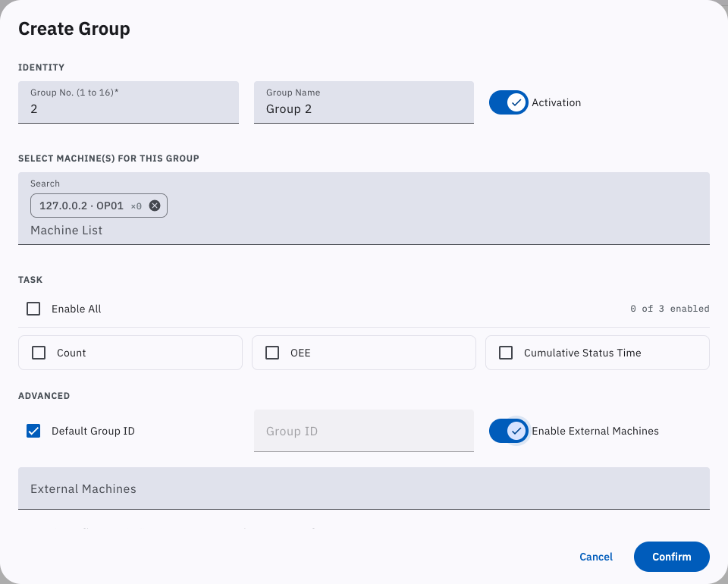The height and width of the screenshot is (584, 728).
Task: Click the Default Group ID label text
Action: [x=93, y=431]
